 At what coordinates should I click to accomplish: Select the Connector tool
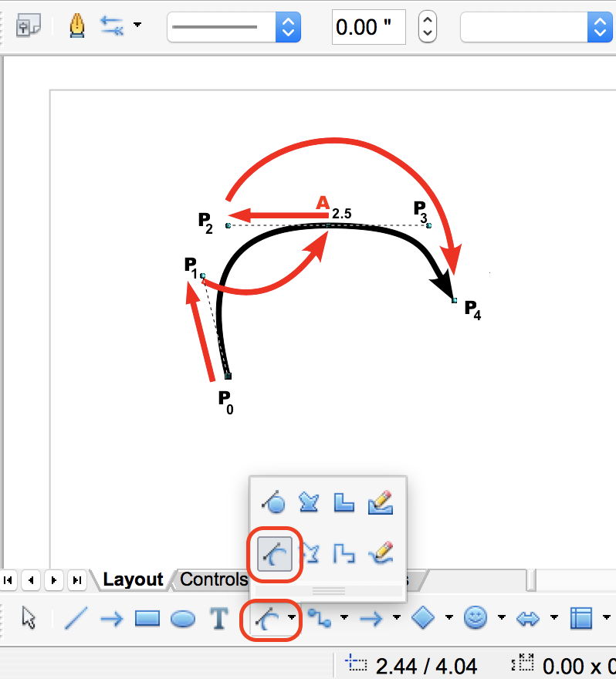320,618
